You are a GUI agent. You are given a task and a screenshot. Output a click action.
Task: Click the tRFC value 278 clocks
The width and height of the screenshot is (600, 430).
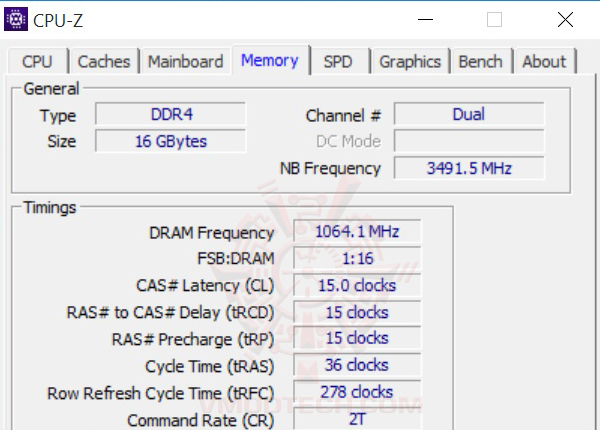coord(357,392)
